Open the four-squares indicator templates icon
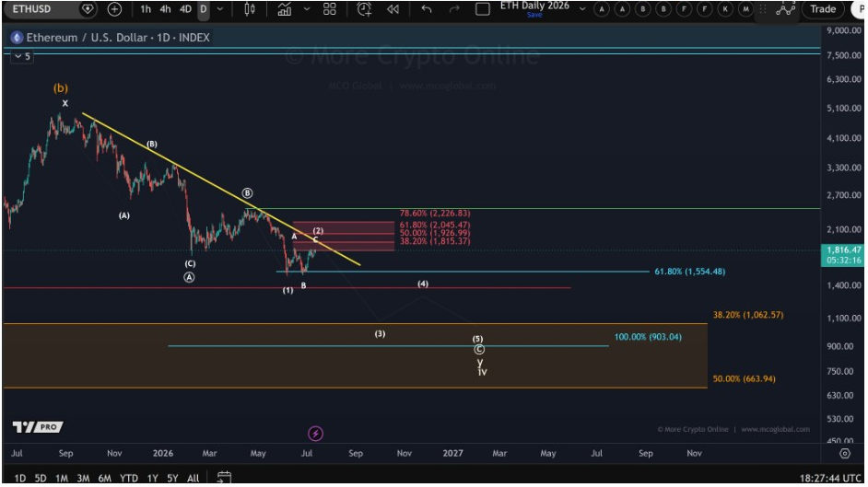This screenshot has width=868, height=487. coord(330,9)
